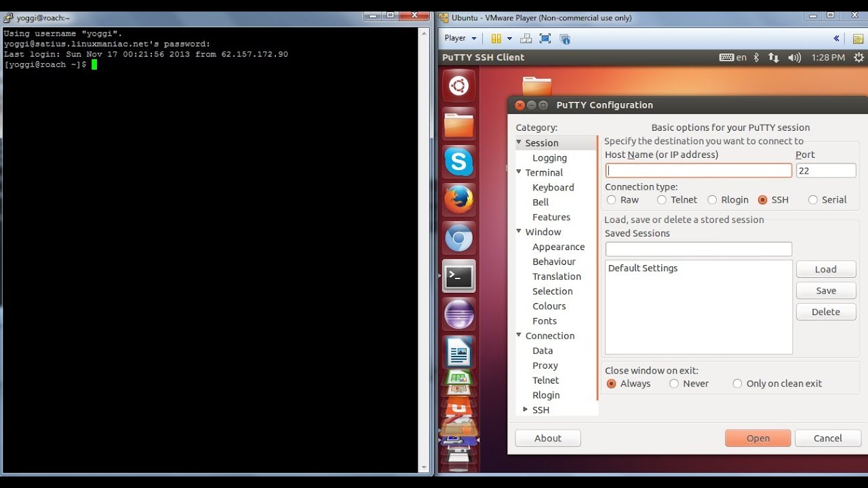The image size is (868, 488).
Task: Launch Firefox from the dock
Action: pos(459,200)
